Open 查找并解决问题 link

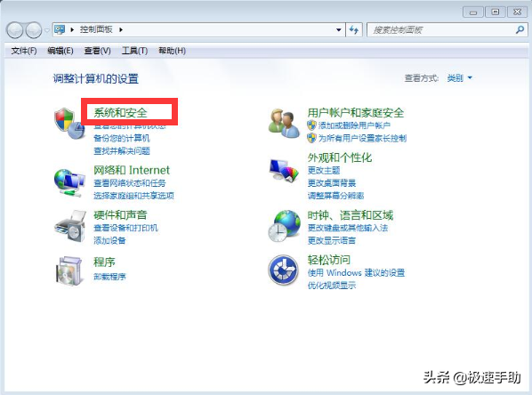(x=122, y=150)
